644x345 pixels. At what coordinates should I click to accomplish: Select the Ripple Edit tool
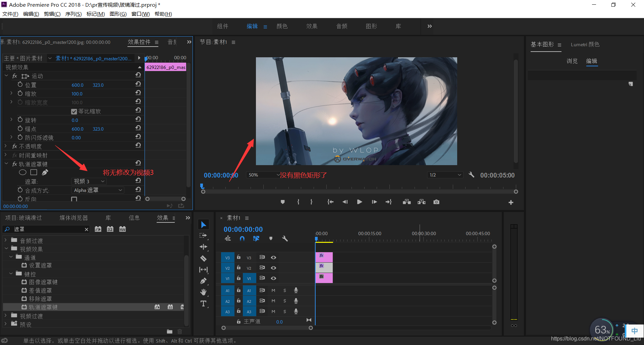click(x=204, y=247)
